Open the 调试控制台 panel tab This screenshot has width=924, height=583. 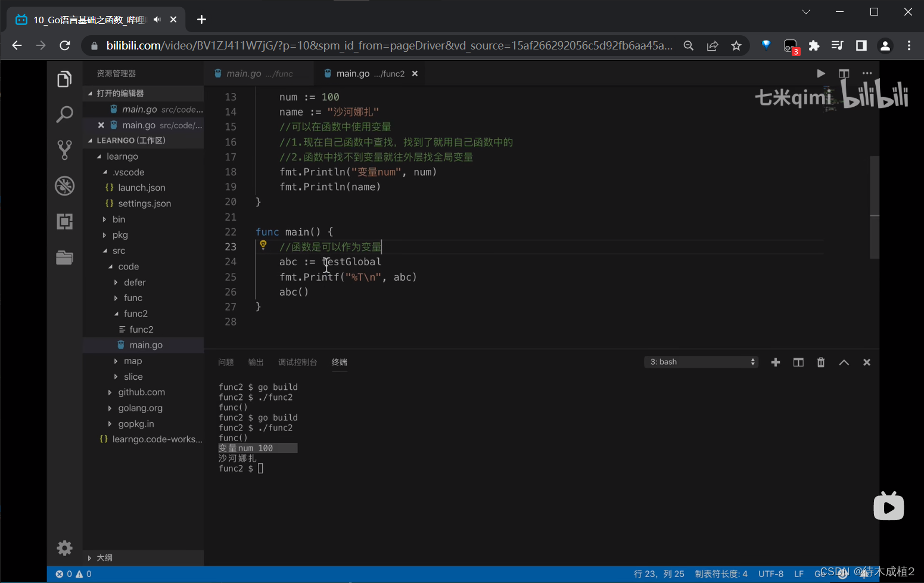point(297,362)
